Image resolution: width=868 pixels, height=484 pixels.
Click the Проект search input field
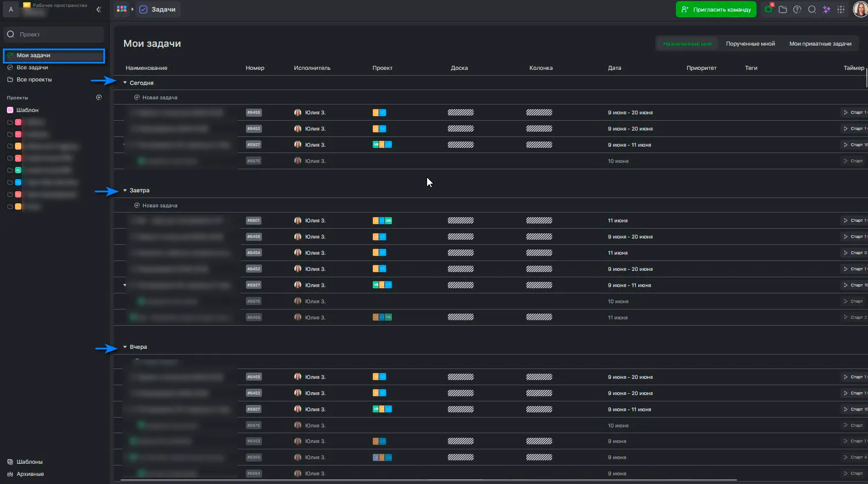[54, 35]
